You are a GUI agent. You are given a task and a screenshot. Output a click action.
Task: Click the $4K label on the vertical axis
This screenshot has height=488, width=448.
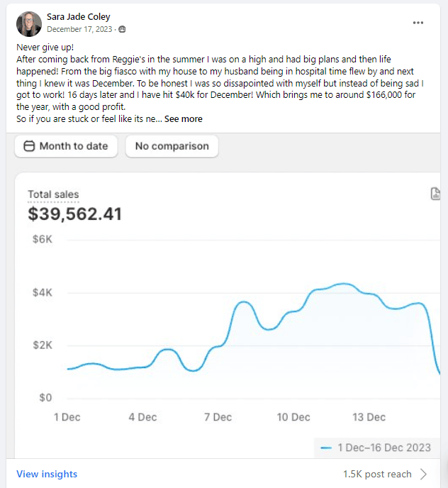[43, 293]
